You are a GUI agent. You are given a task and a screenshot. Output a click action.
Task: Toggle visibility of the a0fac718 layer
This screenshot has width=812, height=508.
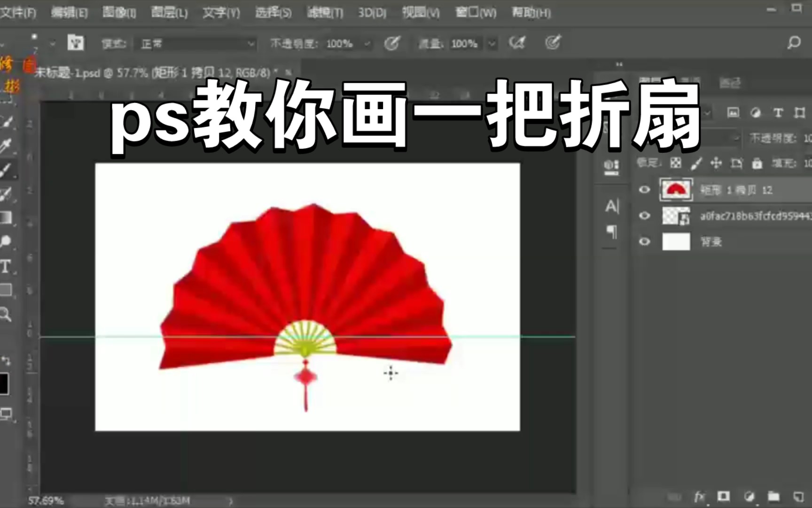(x=645, y=216)
